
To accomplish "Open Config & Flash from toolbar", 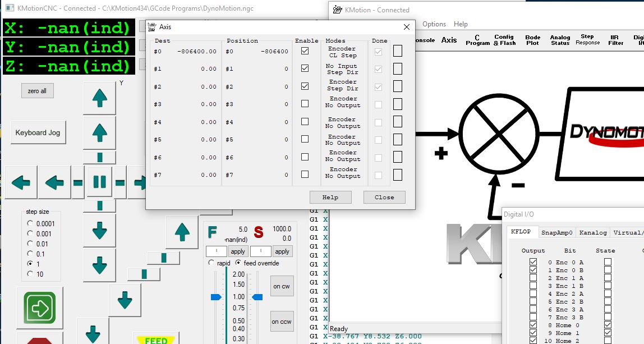I will (504, 40).
